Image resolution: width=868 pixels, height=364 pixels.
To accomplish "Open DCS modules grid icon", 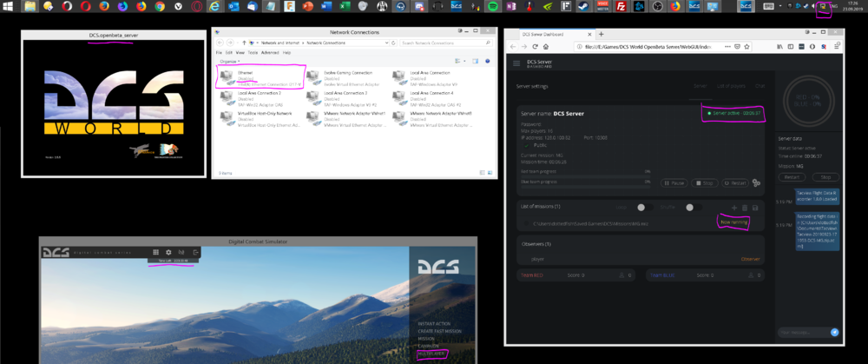I will tap(156, 252).
